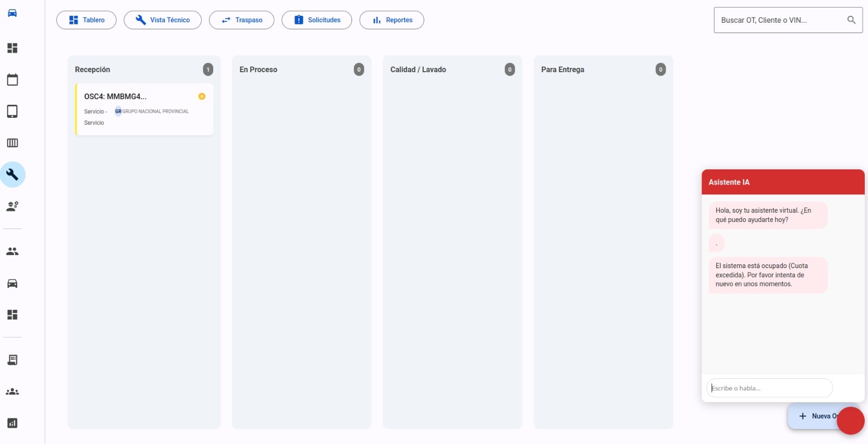Screen dimensions: 868x444
Task: Select the receipt document icon in sidebar
Action: pyautogui.click(x=12, y=360)
